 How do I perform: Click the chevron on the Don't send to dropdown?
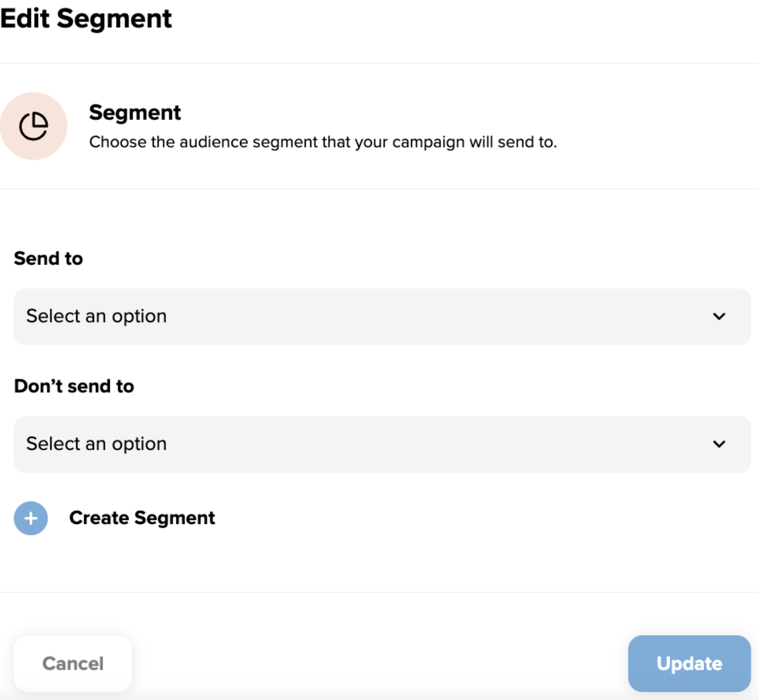click(x=719, y=444)
